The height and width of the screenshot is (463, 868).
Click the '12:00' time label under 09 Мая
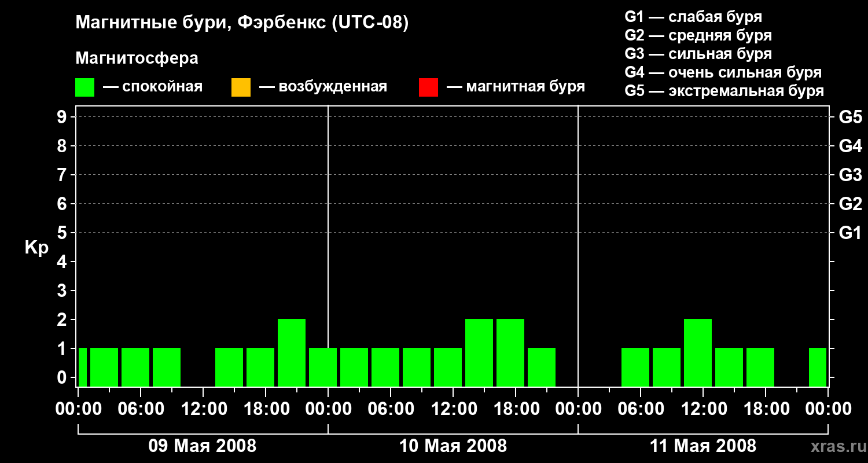pos(203,409)
